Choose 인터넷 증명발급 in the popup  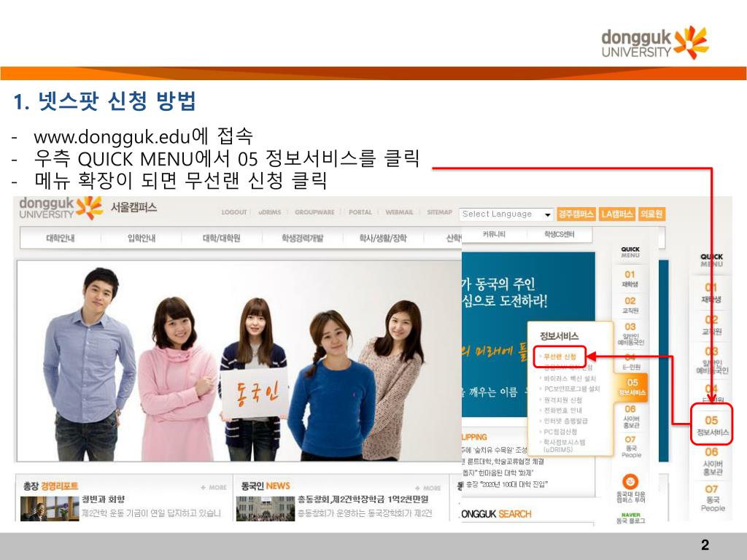click(x=565, y=421)
